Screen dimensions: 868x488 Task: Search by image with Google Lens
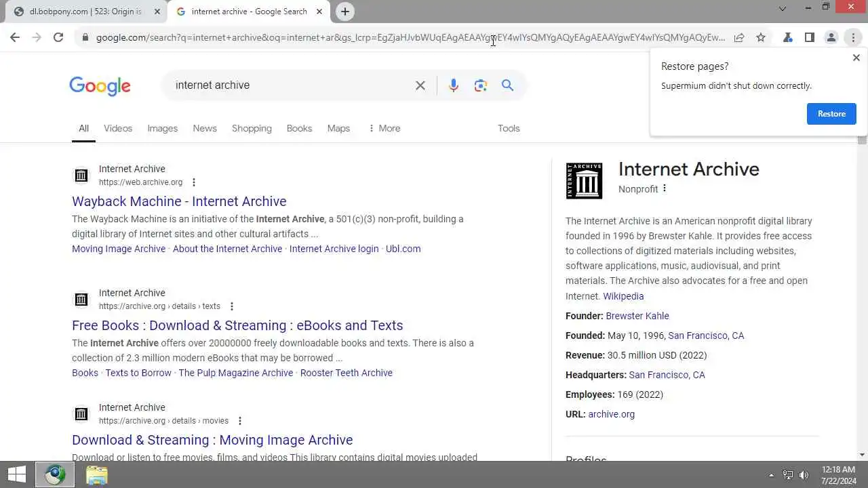click(x=481, y=85)
